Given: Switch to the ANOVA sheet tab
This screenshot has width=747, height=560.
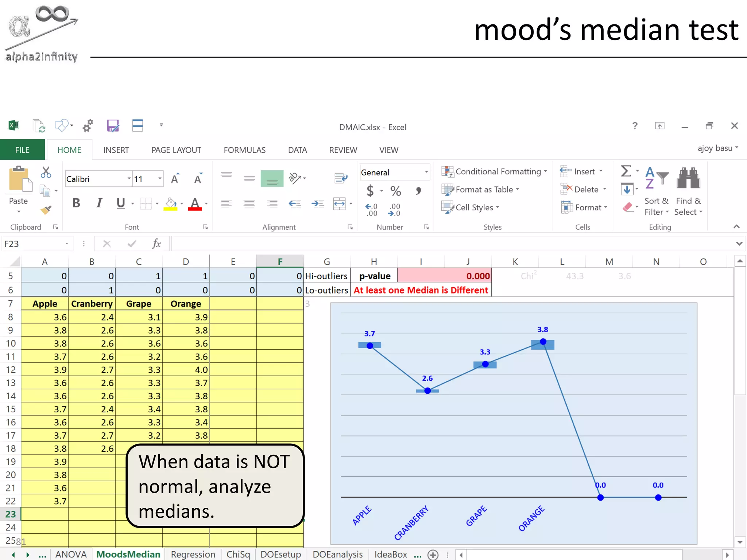Looking at the screenshot, I should point(71,554).
